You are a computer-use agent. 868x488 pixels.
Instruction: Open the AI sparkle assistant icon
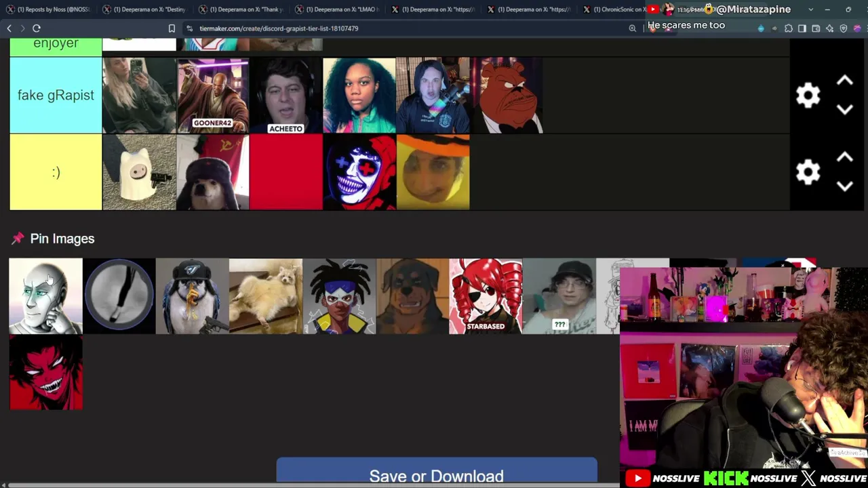829,28
